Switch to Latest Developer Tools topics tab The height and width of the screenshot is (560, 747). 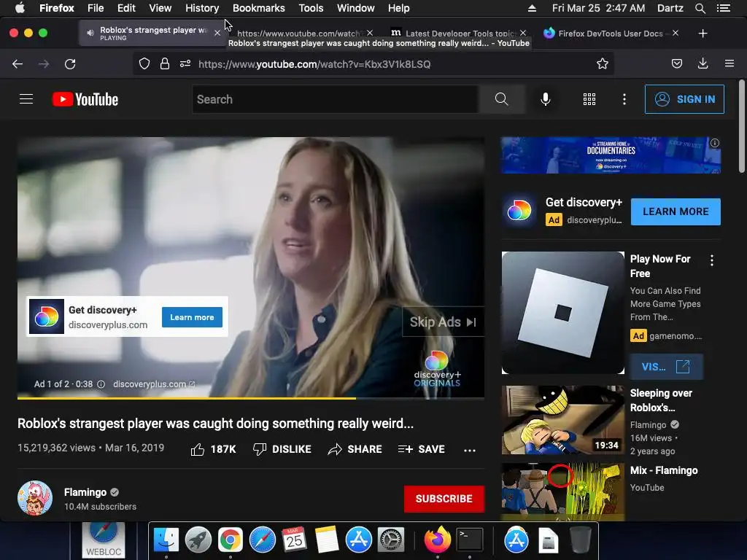tap(454, 34)
